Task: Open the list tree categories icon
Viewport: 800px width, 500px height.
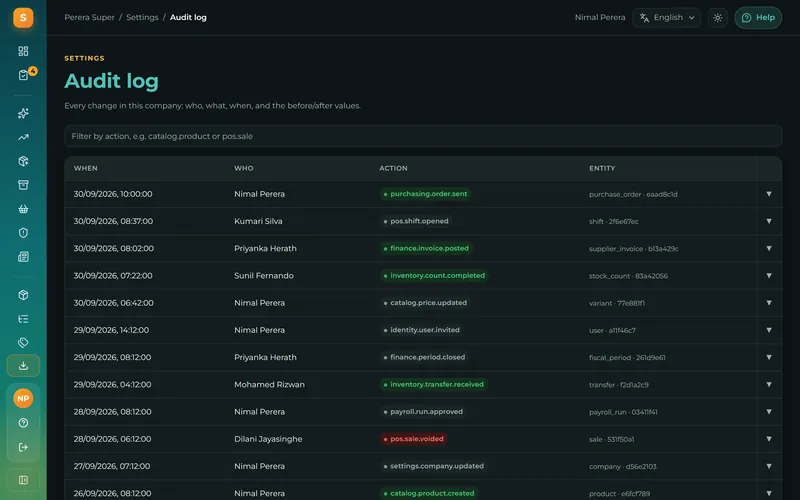Action: point(23,319)
